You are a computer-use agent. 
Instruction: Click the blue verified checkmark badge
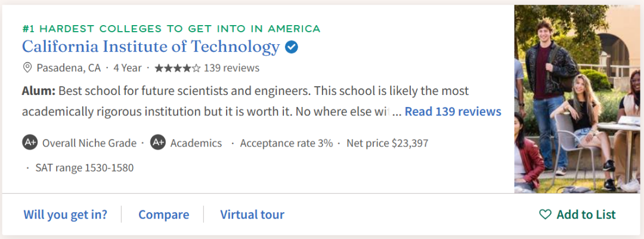pos(292,47)
